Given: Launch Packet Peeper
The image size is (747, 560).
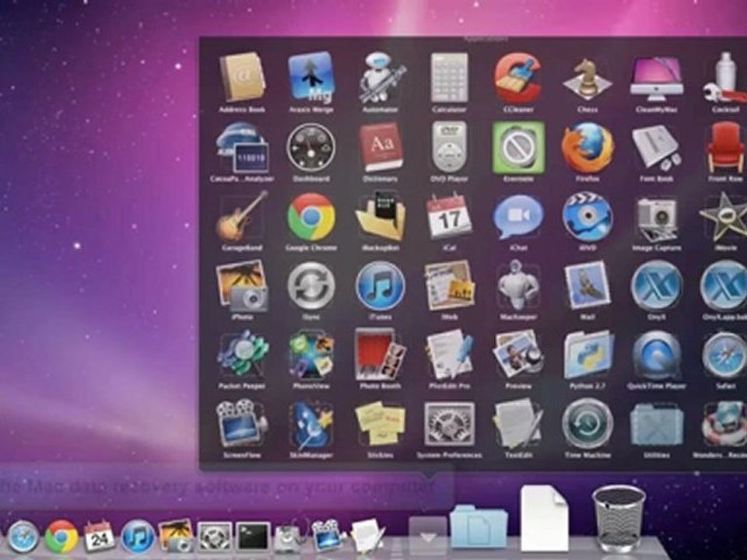Looking at the screenshot, I should (242, 355).
